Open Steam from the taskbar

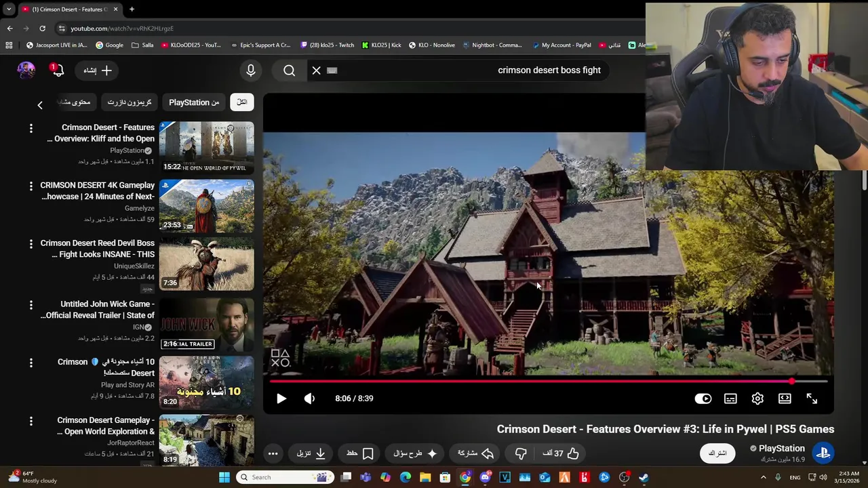coord(644,477)
